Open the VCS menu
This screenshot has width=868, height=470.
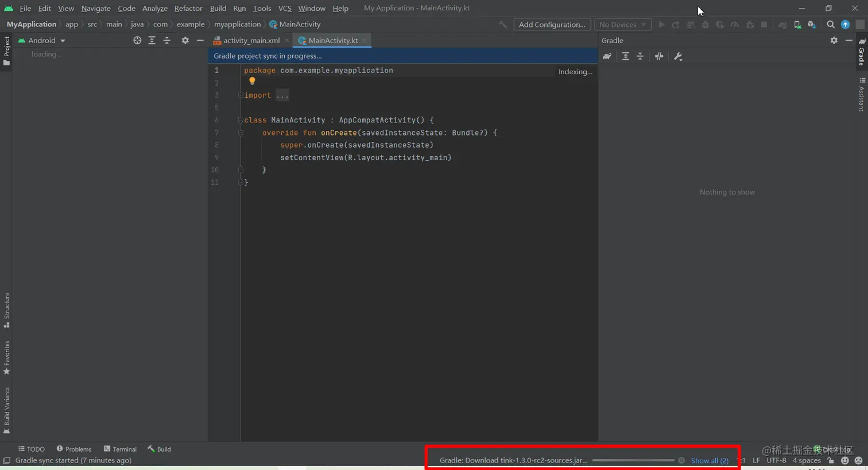(285, 8)
